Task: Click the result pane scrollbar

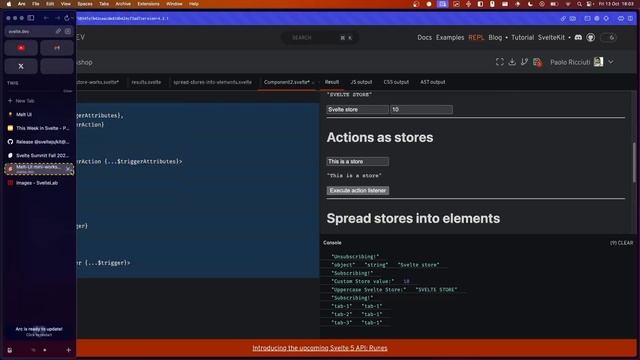Action: [633, 162]
